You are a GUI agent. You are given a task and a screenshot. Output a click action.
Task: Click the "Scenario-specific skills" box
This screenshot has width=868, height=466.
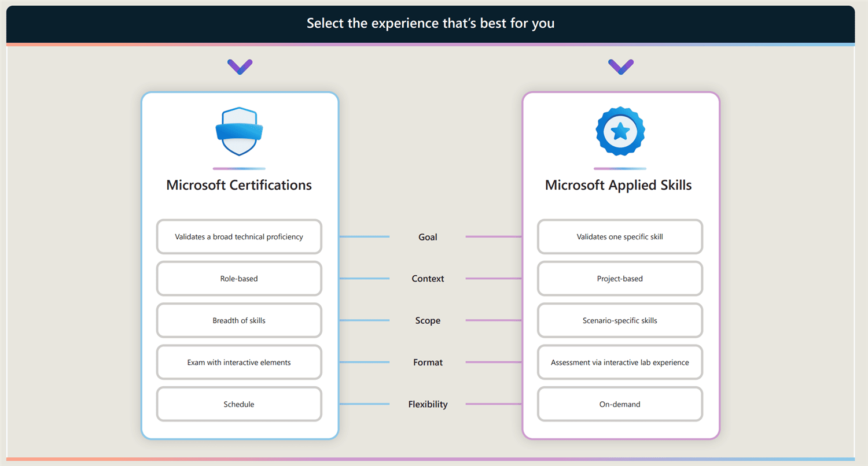620,320
